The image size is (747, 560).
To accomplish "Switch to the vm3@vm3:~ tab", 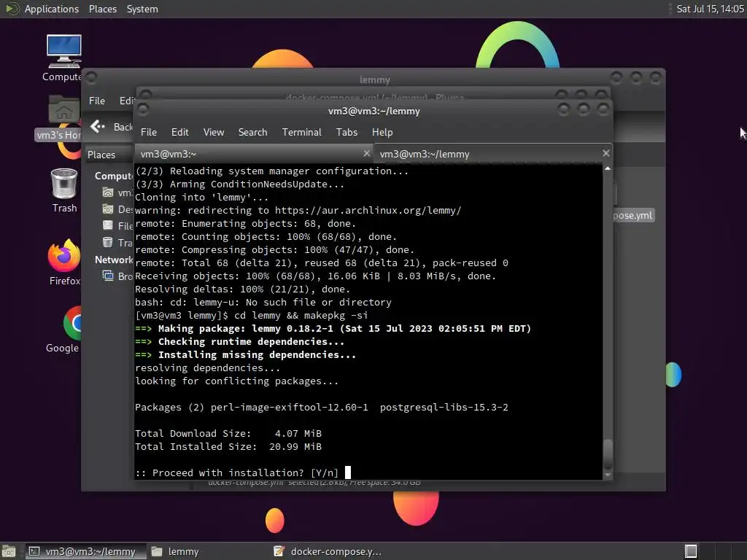I will click(253, 154).
